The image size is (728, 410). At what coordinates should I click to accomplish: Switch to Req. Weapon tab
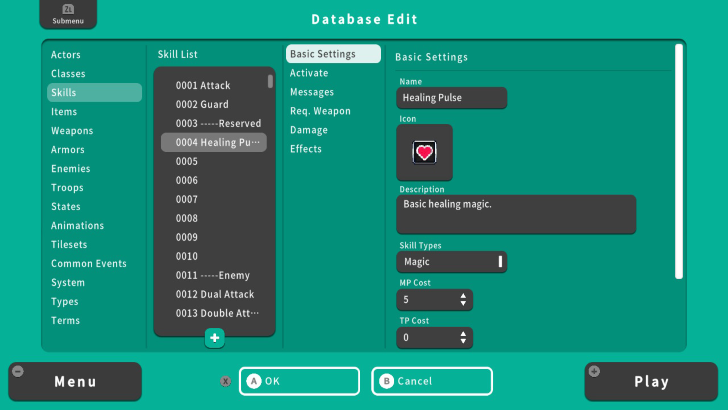(x=333, y=111)
